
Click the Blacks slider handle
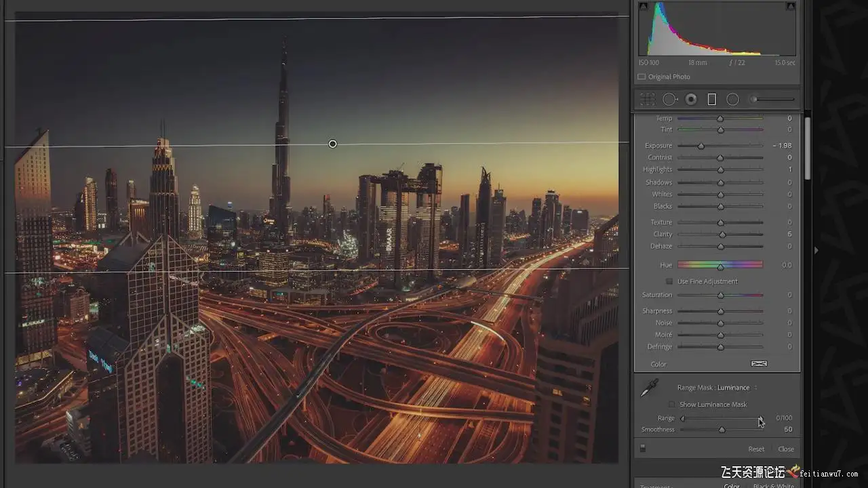720,206
